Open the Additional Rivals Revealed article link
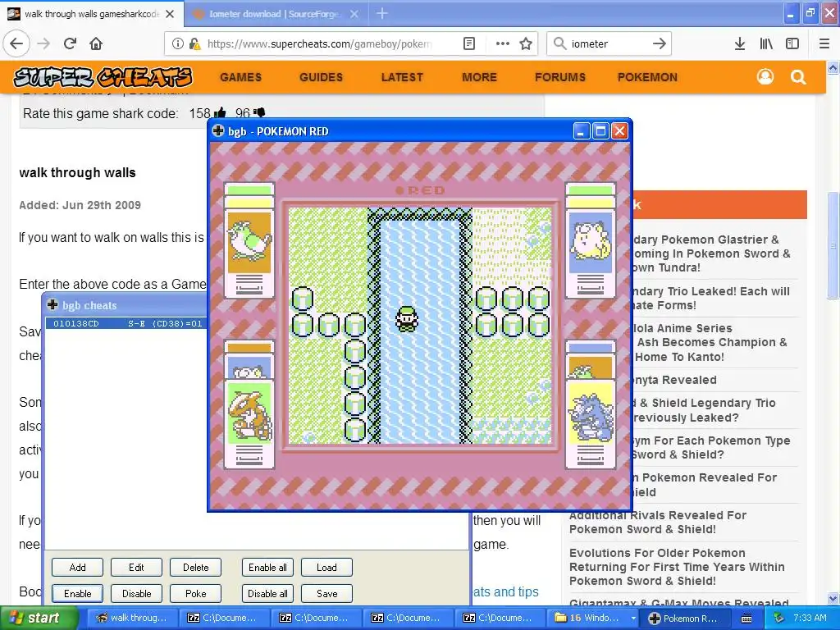 point(658,523)
